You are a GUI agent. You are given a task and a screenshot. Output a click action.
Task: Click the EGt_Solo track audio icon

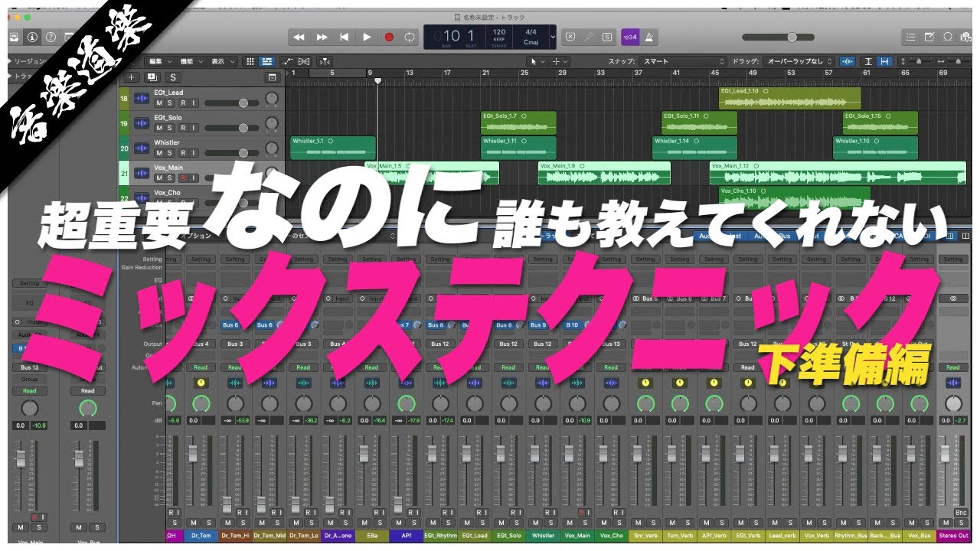142,123
